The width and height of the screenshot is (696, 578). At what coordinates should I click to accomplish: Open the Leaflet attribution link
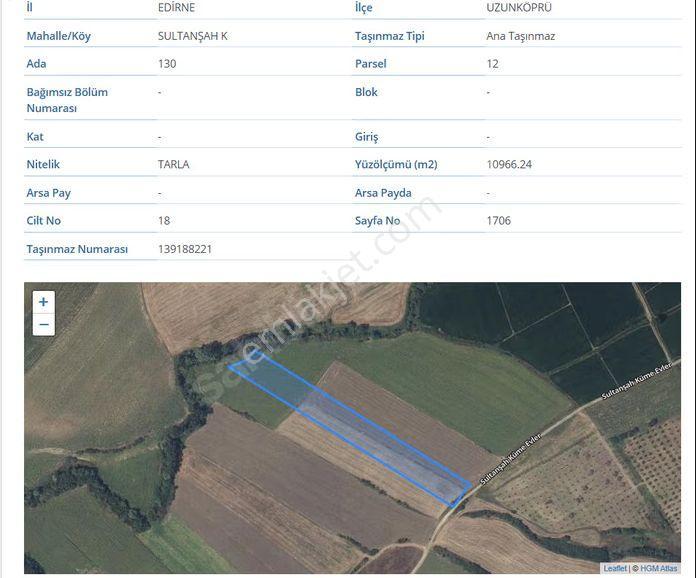coord(615,568)
